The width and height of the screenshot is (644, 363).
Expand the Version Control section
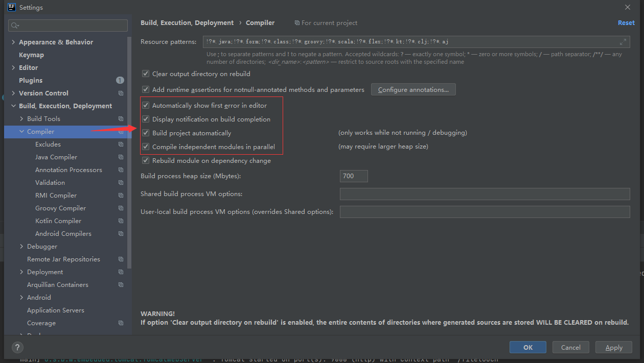13,93
